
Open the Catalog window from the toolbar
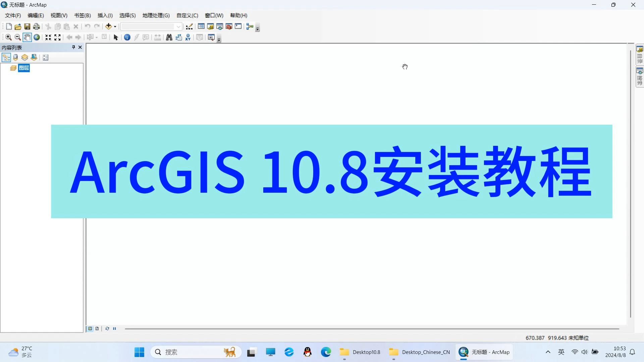pos(210,26)
